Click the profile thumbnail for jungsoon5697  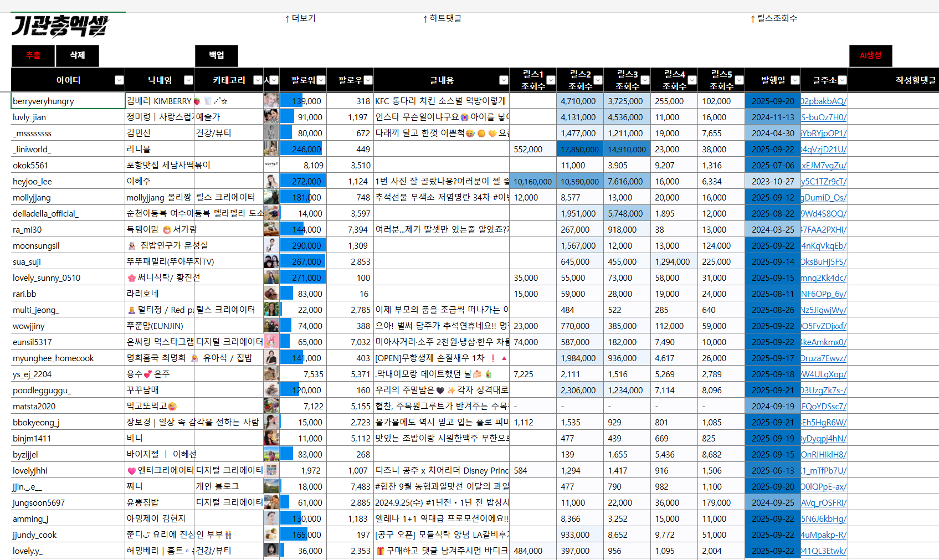point(271,502)
